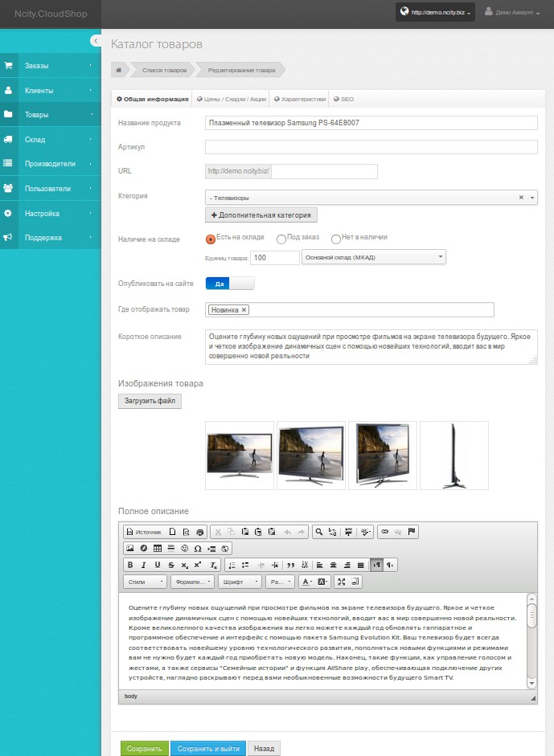The width and height of the screenshot is (554, 756).
Task: Open Склад in the sidebar
Action: pyautogui.click(x=50, y=139)
